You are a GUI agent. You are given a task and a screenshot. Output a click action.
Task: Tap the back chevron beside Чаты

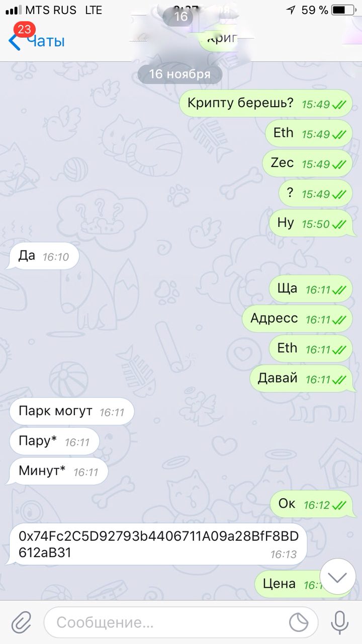point(14,42)
